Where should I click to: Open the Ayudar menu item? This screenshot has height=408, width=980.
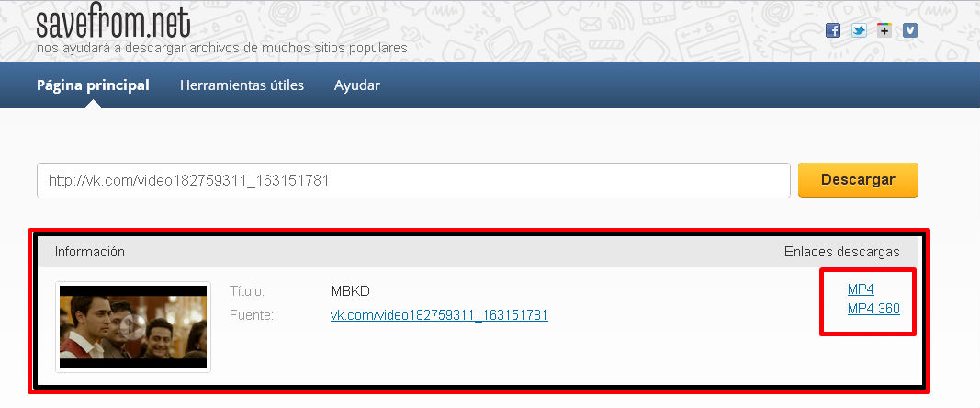click(357, 85)
